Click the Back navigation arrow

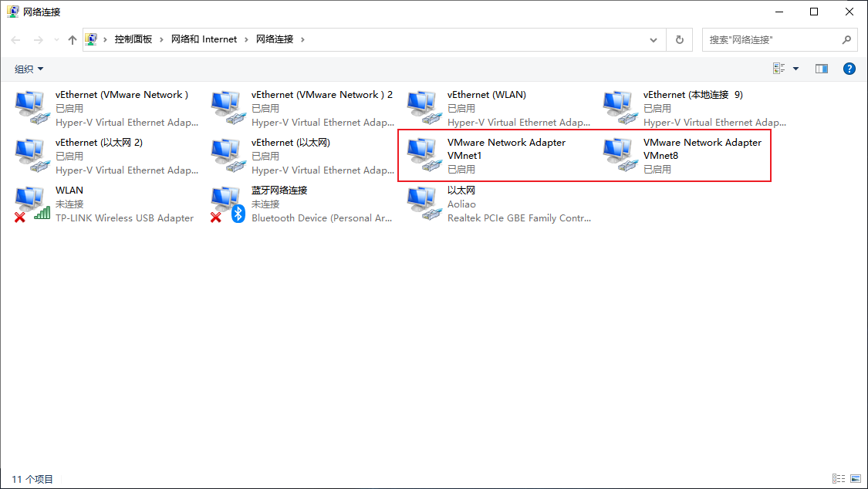point(16,39)
